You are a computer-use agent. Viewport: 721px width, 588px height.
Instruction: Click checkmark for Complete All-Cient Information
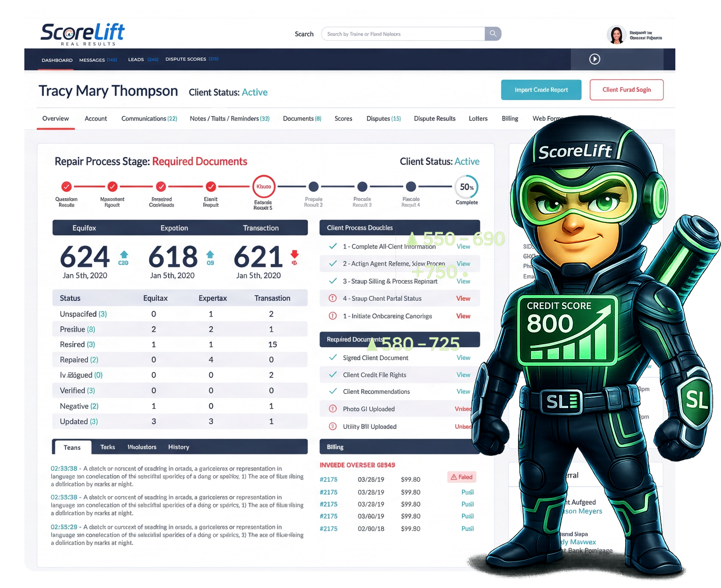click(x=333, y=246)
